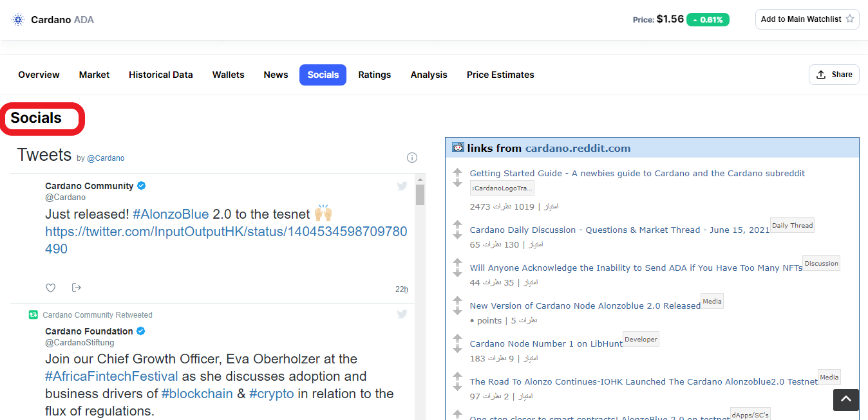Upvote the Getting Started Guide post

457,172
